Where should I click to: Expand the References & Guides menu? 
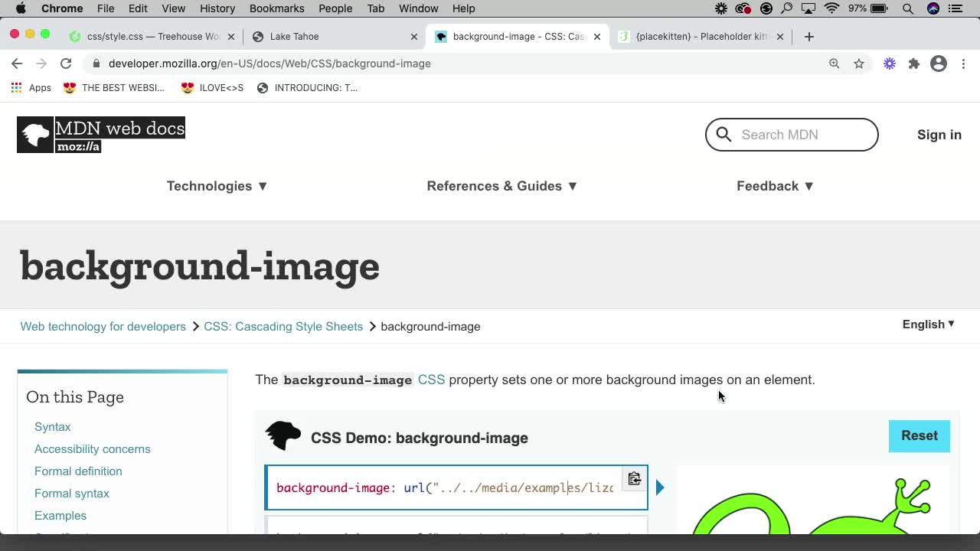(x=501, y=186)
